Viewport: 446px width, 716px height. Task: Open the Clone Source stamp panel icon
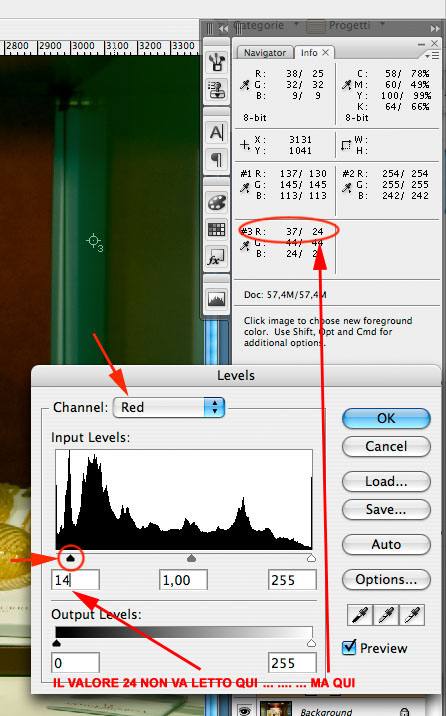point(216,90)
